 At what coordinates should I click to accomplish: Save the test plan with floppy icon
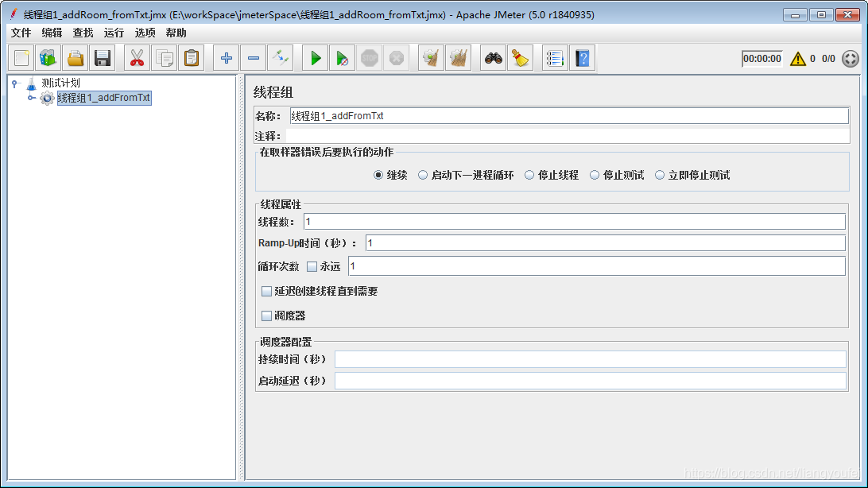point(103,58)
